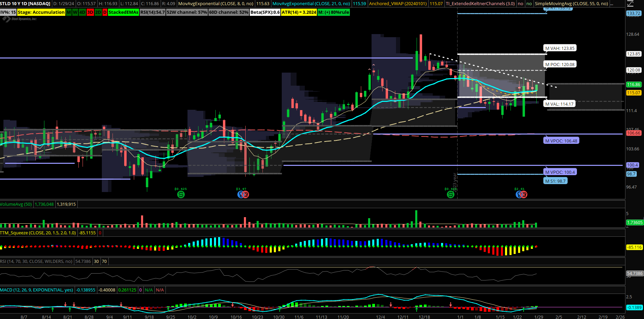
Task: Click the M VAL: 114.17 chart bubble
Action: coord(559,104)
